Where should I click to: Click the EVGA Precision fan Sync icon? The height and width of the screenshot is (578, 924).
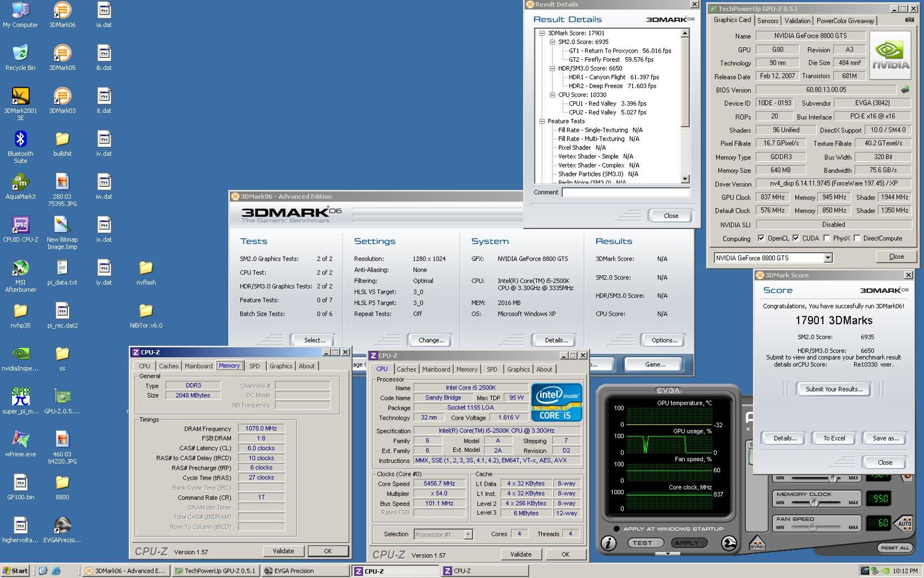(x=757, y=543)
